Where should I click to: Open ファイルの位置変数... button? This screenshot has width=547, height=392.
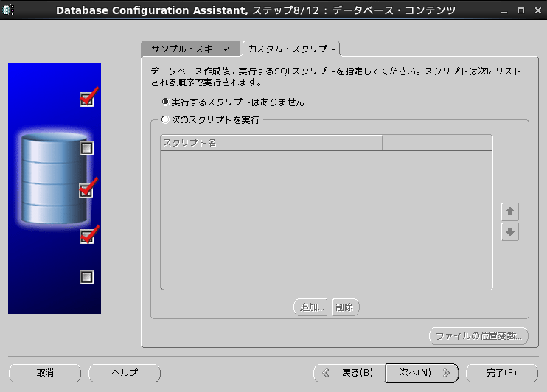478,336
